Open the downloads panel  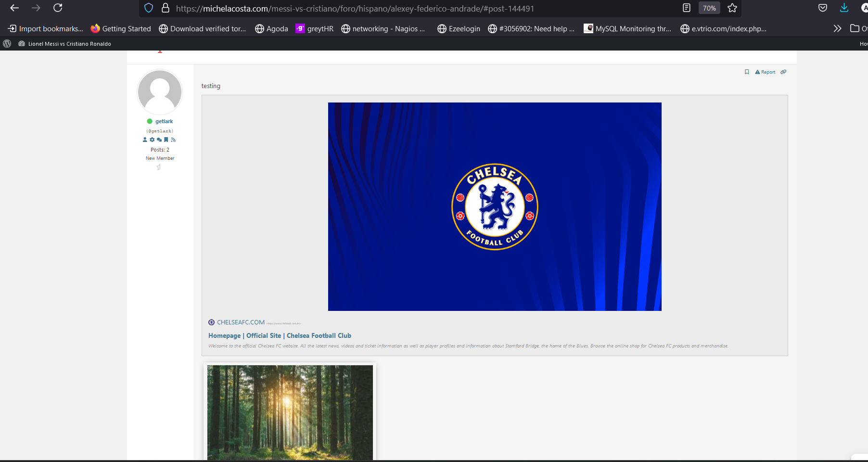tap(844, 8)
